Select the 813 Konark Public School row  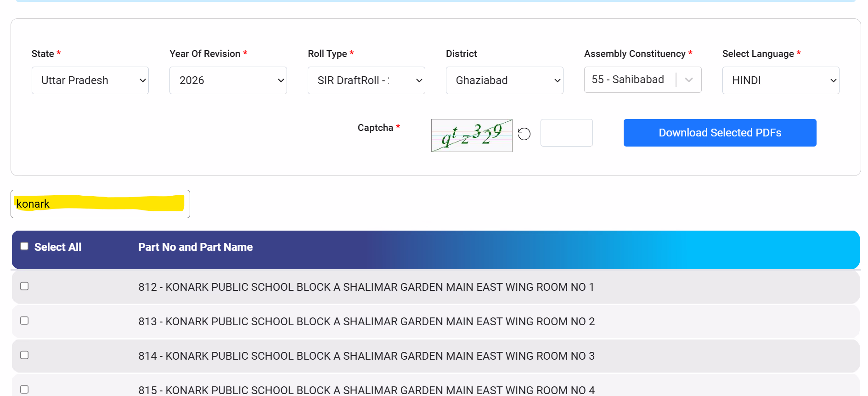tap(366, 322)
